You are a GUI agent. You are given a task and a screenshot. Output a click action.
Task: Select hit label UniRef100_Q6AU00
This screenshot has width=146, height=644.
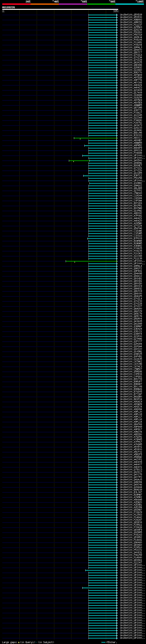tap(131, 309)
